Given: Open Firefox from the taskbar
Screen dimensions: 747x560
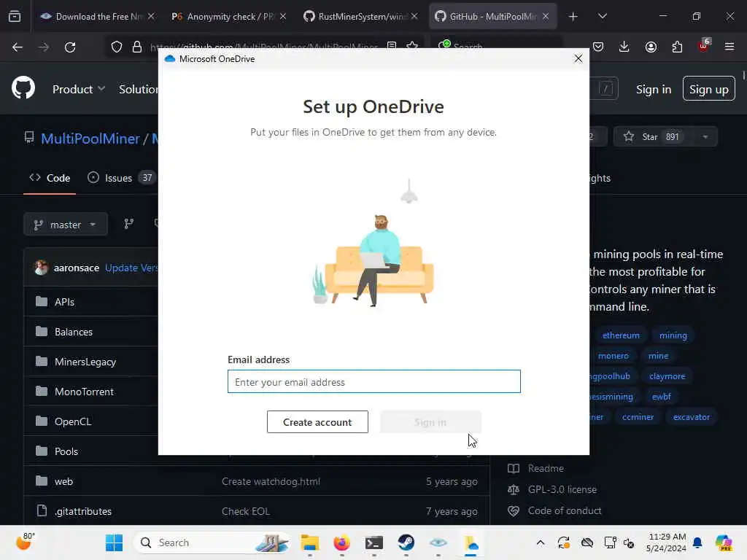Looking at the screenshot, I should (341, 542).
